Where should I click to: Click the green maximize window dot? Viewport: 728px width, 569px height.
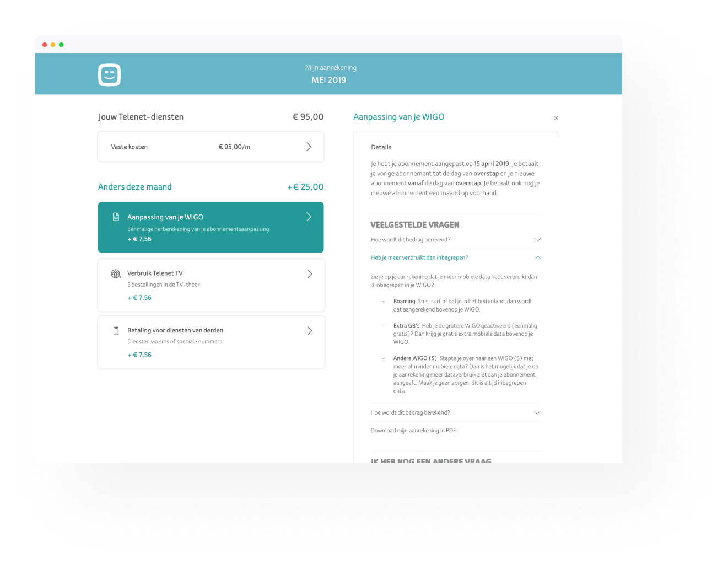click(61, 45)
